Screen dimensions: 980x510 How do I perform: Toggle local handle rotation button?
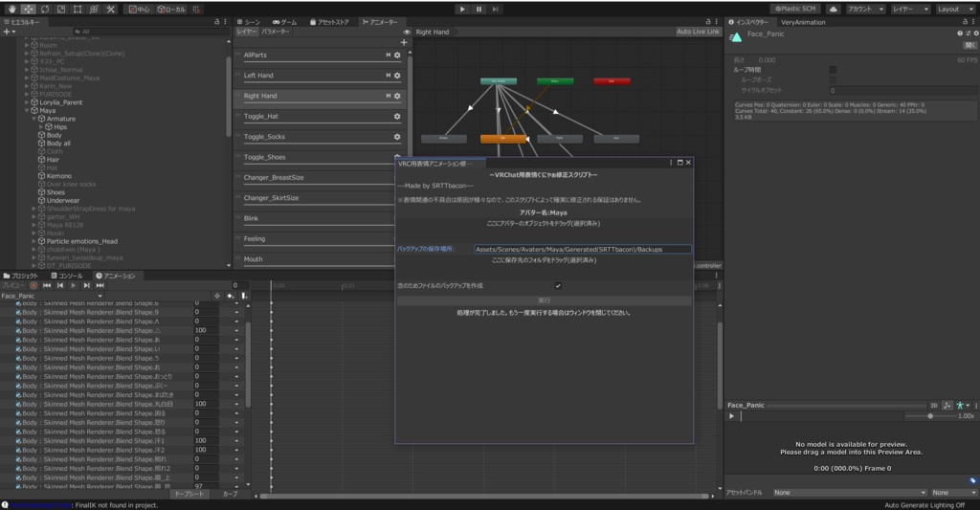[170, 10]
